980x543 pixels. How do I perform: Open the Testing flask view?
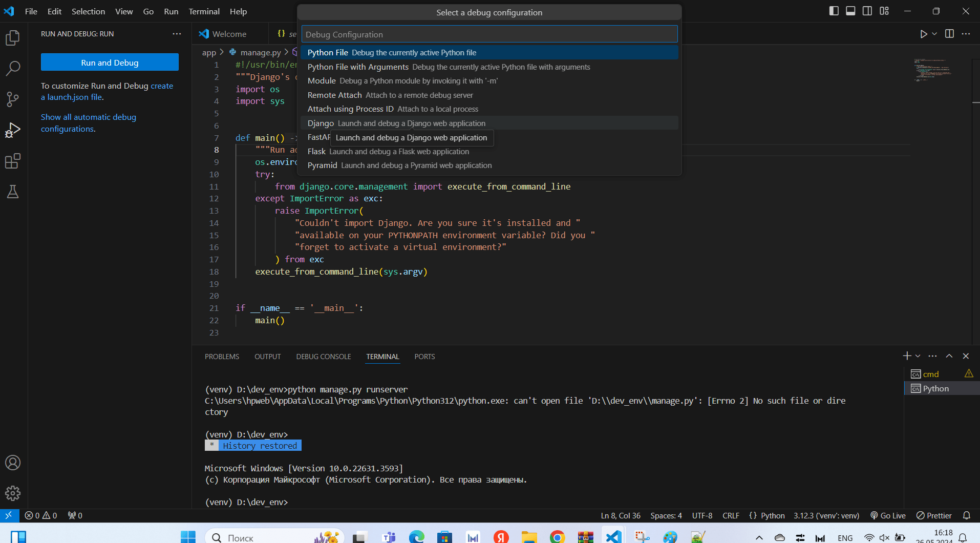(x=13, y=192)
